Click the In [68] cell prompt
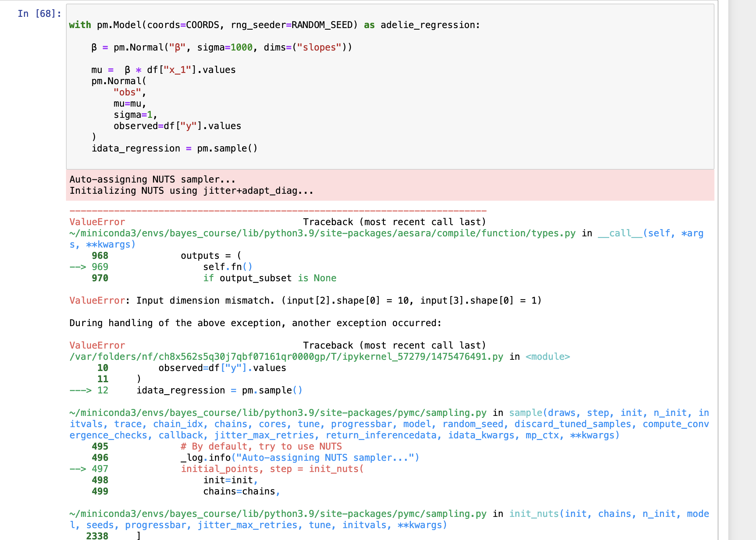 [x=39, y=14]
